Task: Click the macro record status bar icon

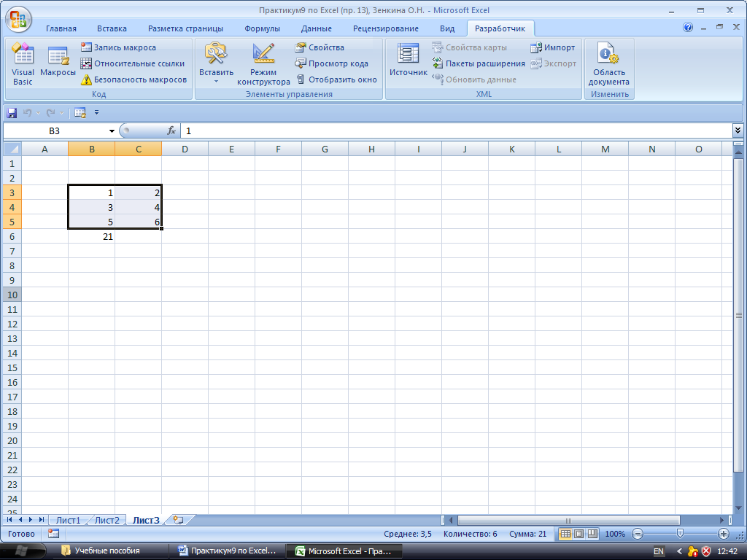Action: point(53,534)
